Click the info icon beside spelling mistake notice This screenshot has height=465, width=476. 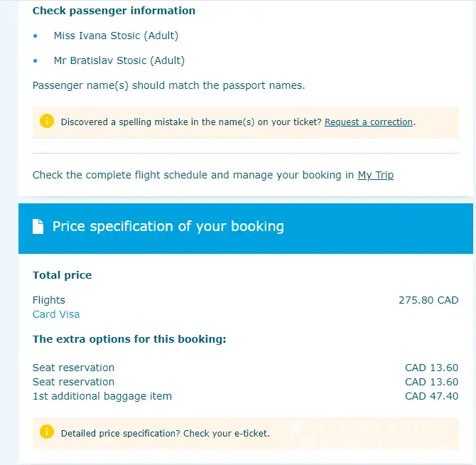(47, 122)
